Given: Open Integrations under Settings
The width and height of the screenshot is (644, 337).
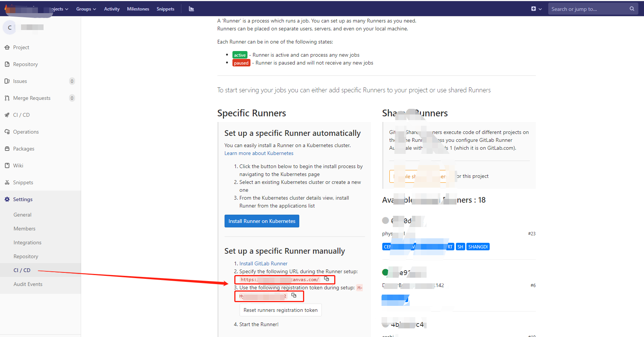Looking at the screenshot, I should pyautogui.click(x=27, y=242).
